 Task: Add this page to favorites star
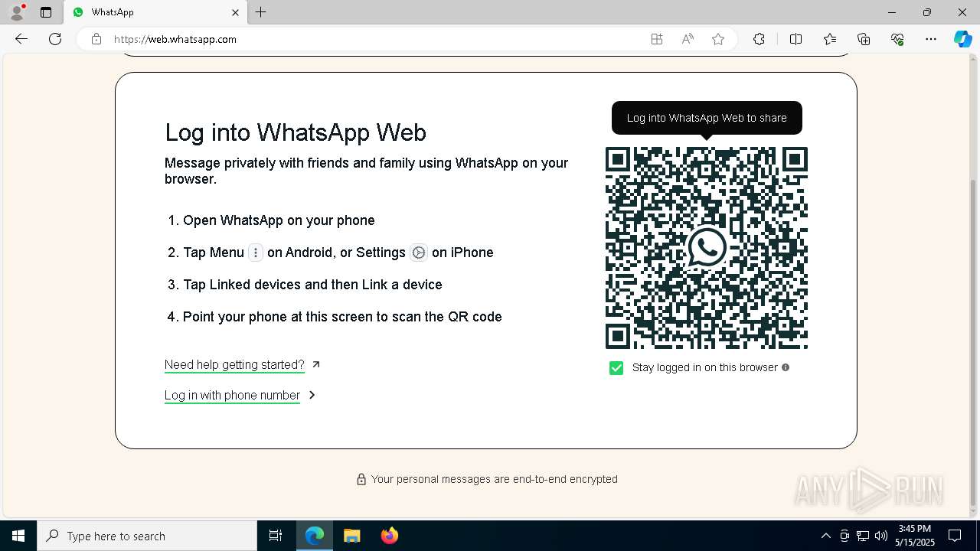[718, 39]
